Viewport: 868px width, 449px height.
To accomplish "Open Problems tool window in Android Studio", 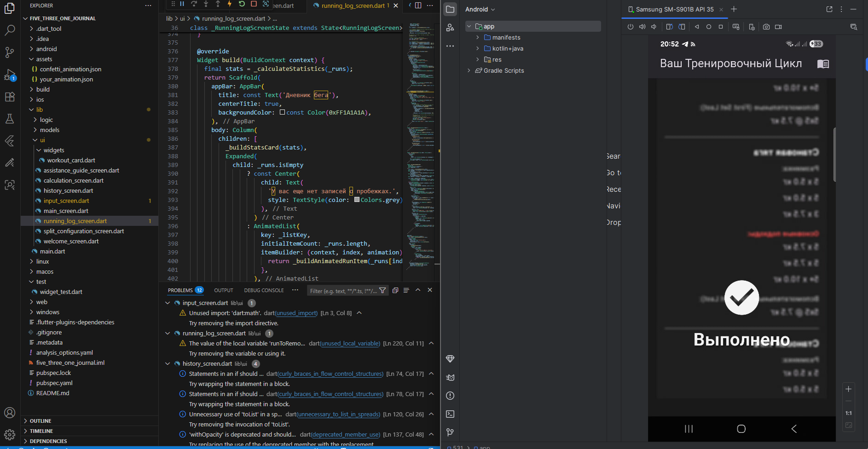I will pos(450,396).
